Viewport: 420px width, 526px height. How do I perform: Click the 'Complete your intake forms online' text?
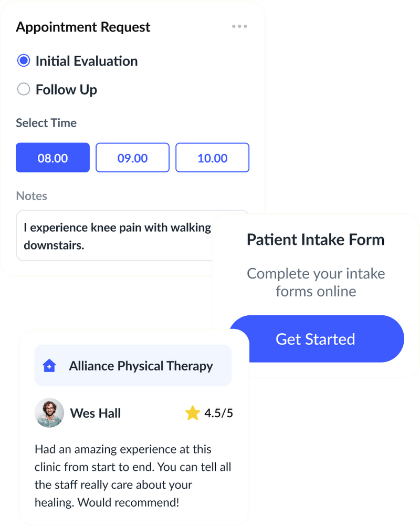(x=316, y=282)
